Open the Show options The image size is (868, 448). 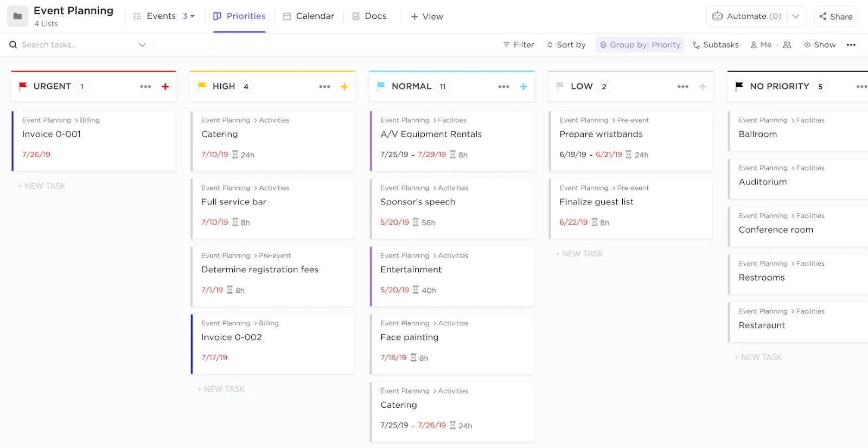click(820, 45)
